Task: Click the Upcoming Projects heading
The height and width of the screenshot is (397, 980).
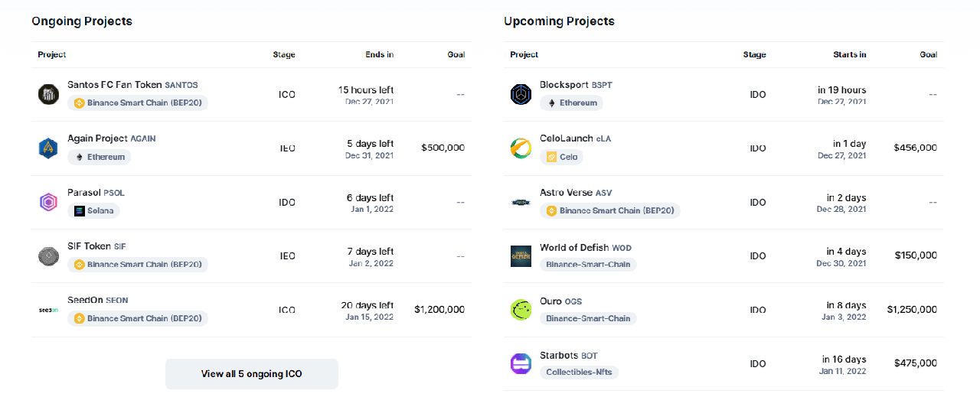Action: 559,21
